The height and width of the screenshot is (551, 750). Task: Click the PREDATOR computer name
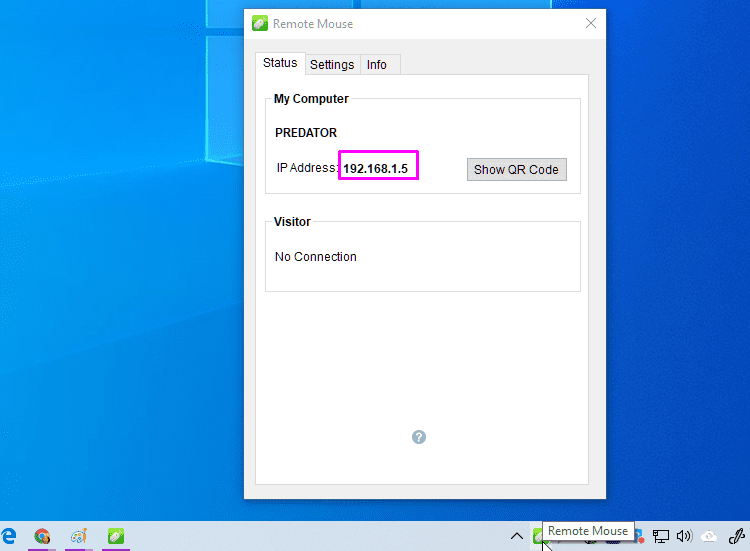point(306,132)
